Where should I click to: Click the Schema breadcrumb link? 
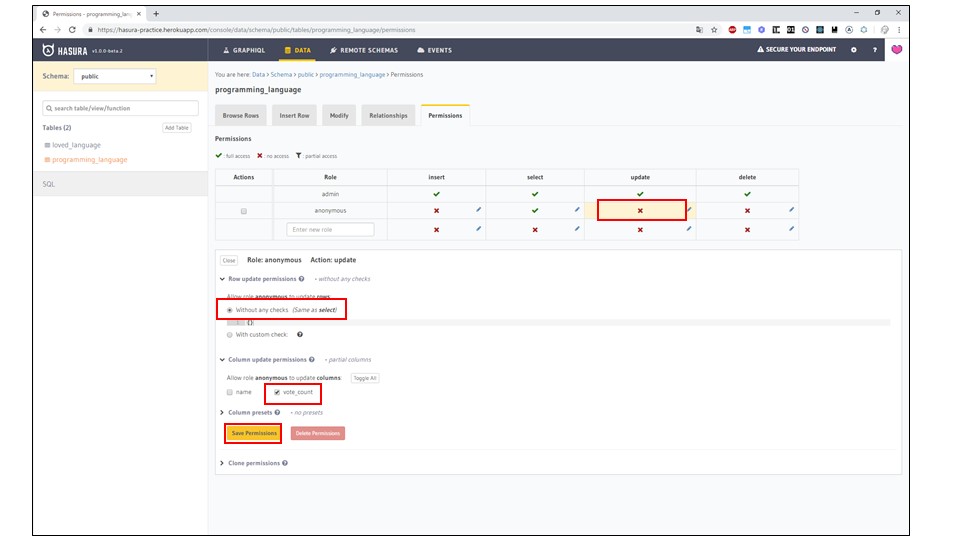coord(281,75)
